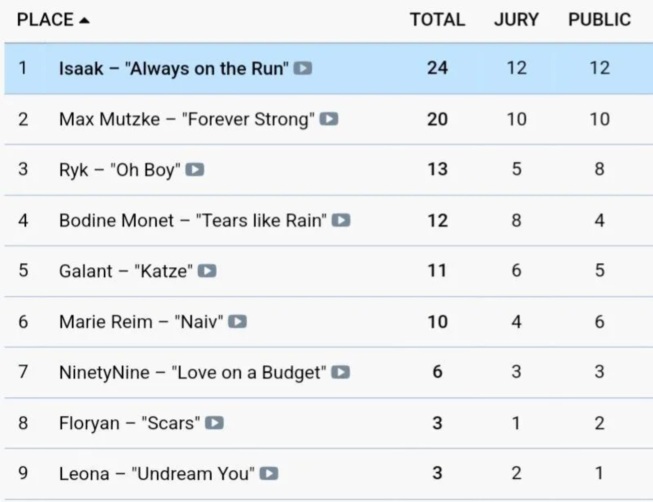Image resolution: width=653 pixels, height=502 pixels.
Task: Select the Bodine Monet entry text
Action: [193, 220]
